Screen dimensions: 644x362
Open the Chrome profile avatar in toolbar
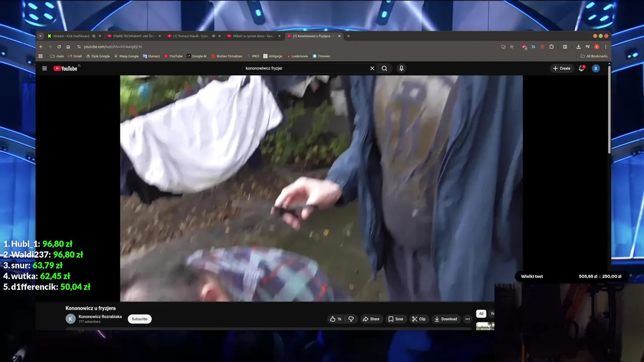[x=597, y=47]
